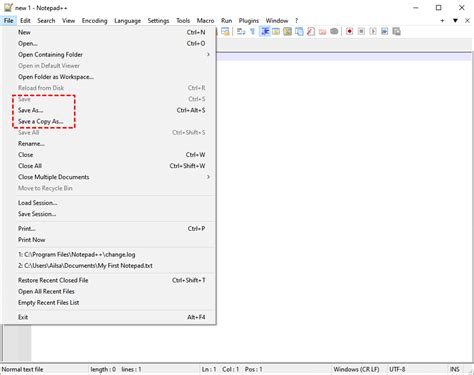The image size is (474, 375).
Task: Open Document List toolbar icon
Action: click(299, 32)
